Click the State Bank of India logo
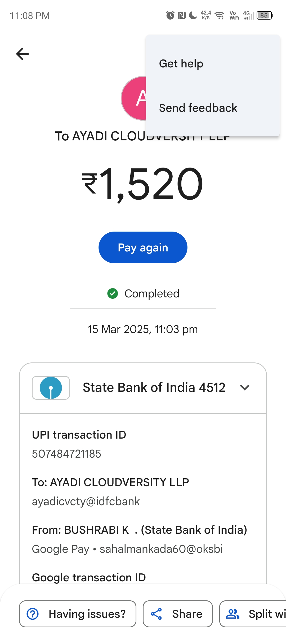The width and height of the screenshot is (286, 644). pos(51,388)
